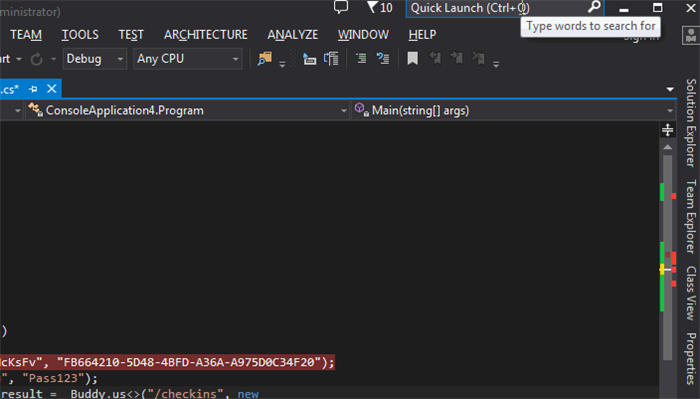
Task: Click the Display Parameter Info icon
Action: (x=331, y=59)
